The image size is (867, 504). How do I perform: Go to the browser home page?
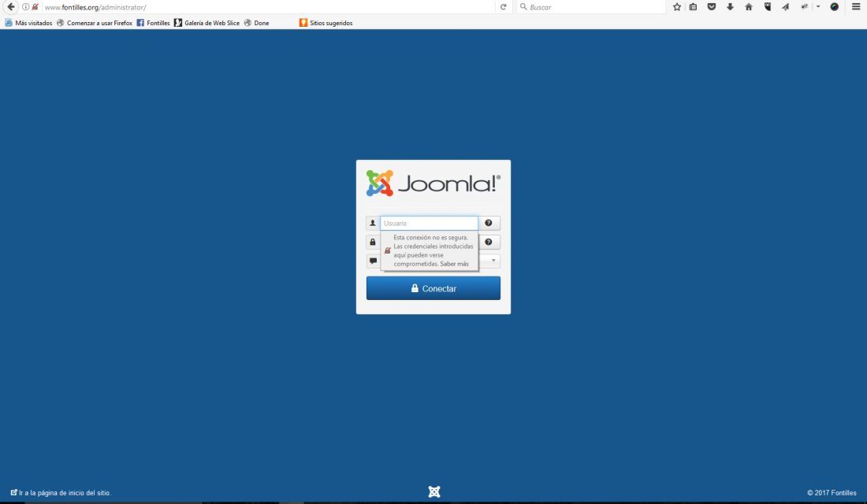[749, 7]
